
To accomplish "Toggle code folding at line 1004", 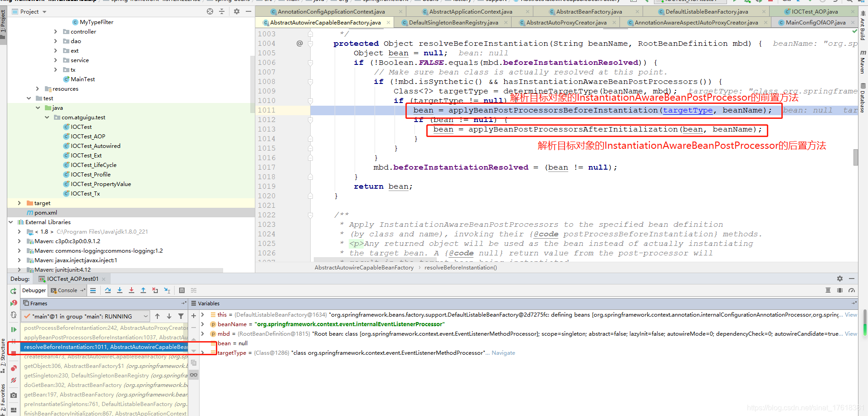I will pos(311,44).
